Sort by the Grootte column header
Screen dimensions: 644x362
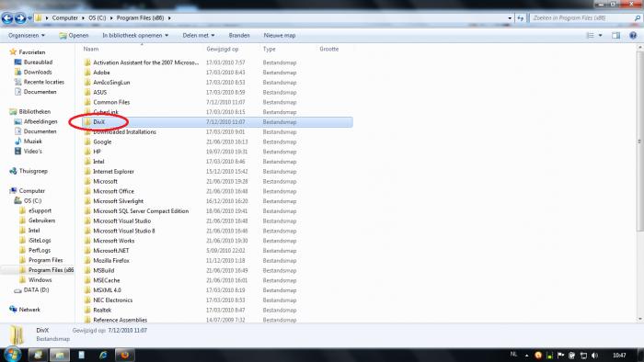click(329, 49)
